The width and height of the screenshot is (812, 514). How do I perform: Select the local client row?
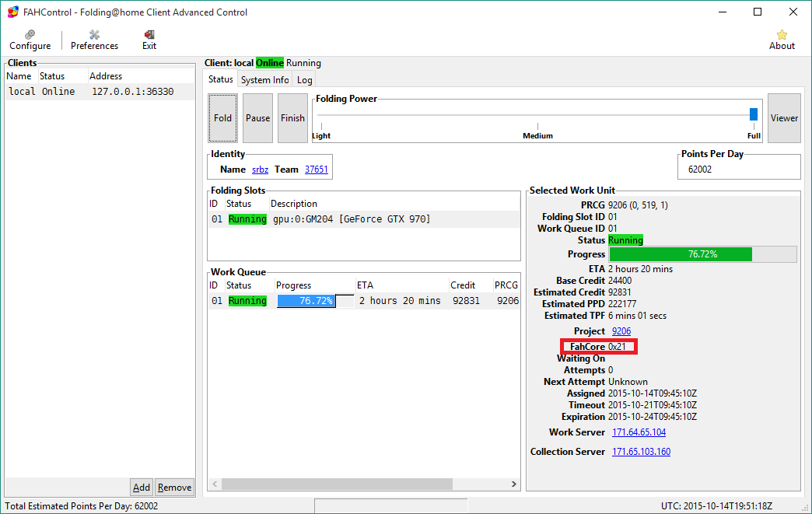(100, 92)
